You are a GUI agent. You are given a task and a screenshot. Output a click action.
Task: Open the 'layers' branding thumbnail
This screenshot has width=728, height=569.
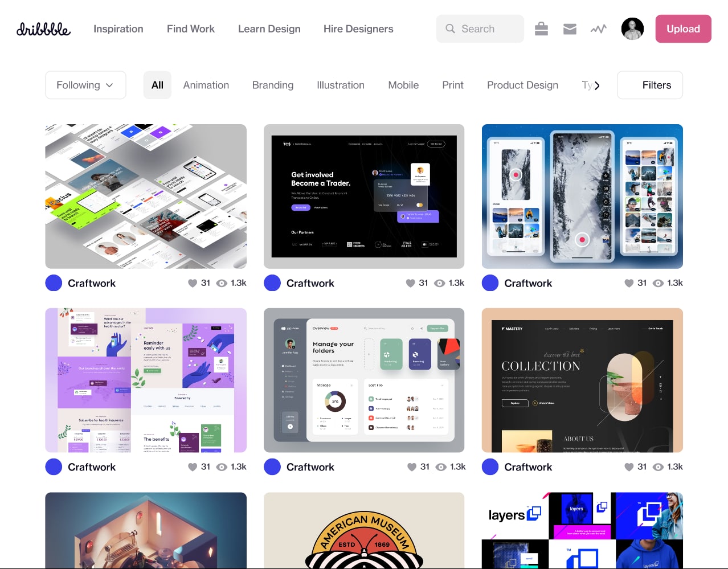tap(582, 530)
